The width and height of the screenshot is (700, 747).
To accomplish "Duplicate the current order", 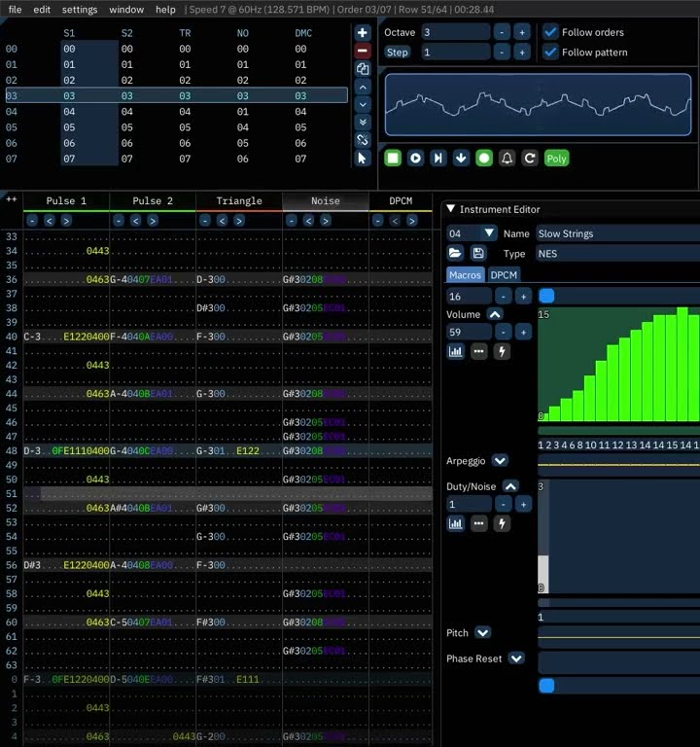I will [363, 69].
